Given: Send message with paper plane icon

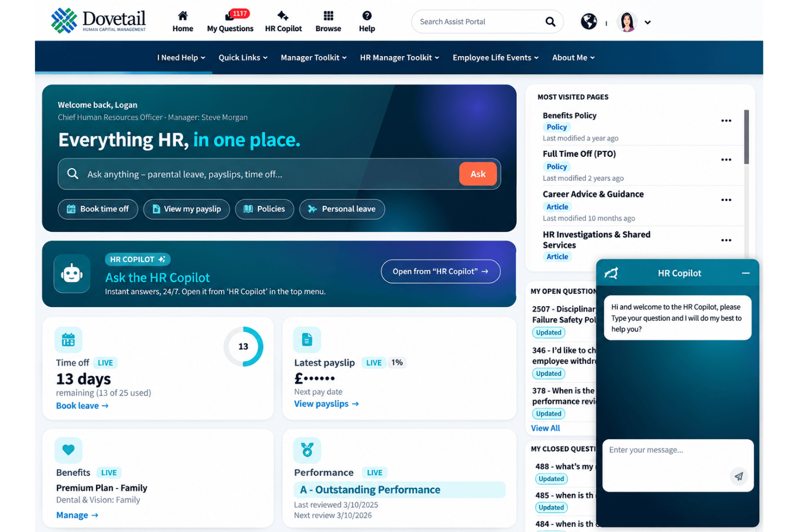Looking at the screenshot, I should [739, 476].
